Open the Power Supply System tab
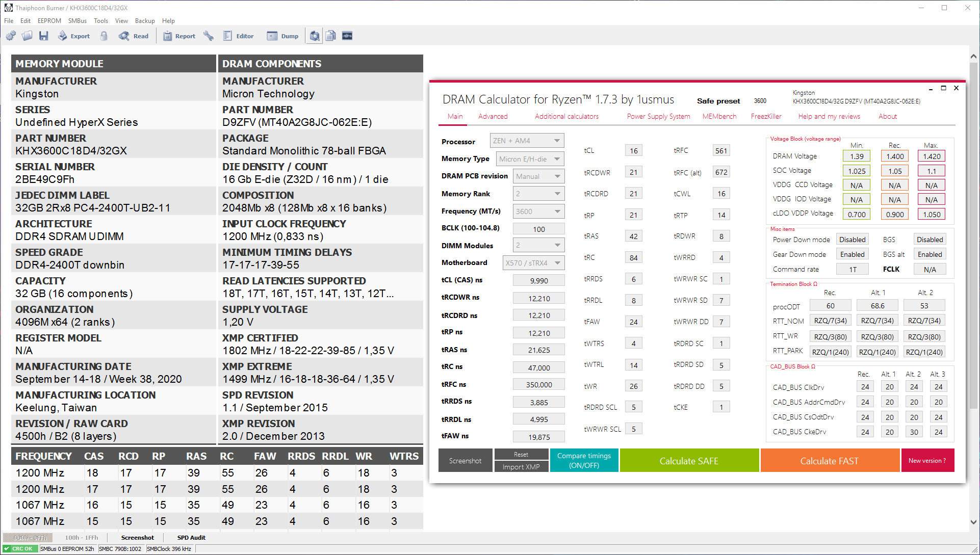The image size is (980, 555). click(658, 116)
